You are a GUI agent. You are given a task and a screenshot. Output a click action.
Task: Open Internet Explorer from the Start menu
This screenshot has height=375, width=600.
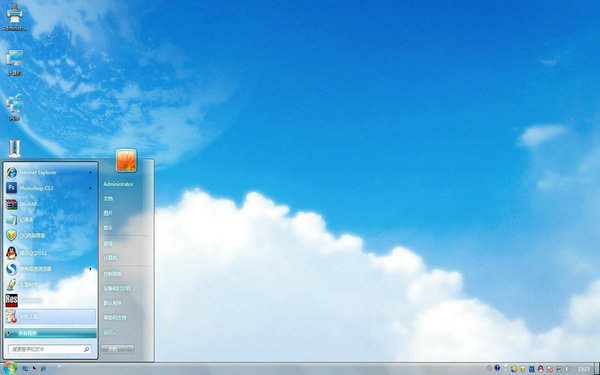pyautogui.click(x=50, y=173)
